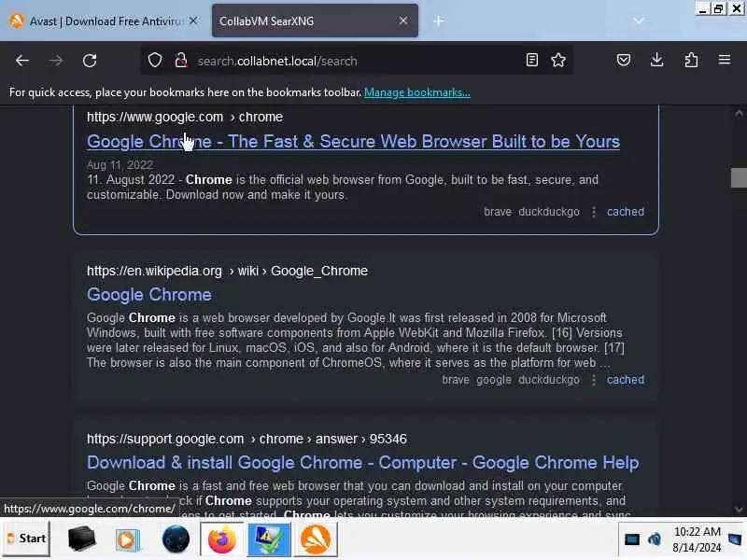Open Download & install Google Chrome Help
747x560 pixels.
362,463
